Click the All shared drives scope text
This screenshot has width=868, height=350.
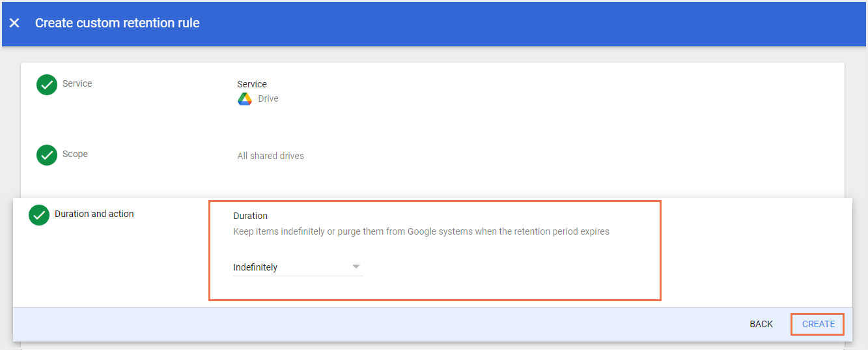(270, 156)
